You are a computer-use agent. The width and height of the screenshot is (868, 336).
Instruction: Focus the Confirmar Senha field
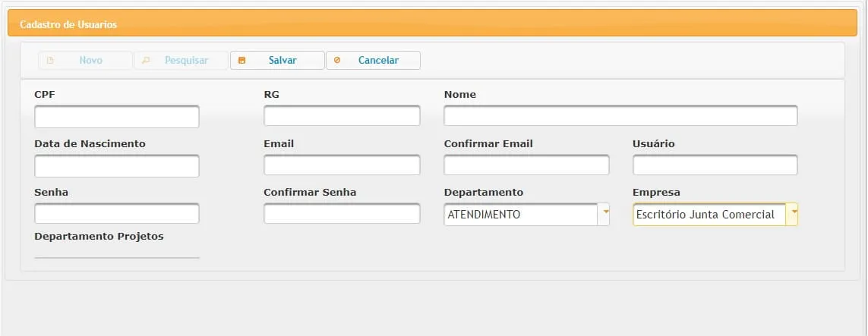pyautogui.click(x=342, y=214)
